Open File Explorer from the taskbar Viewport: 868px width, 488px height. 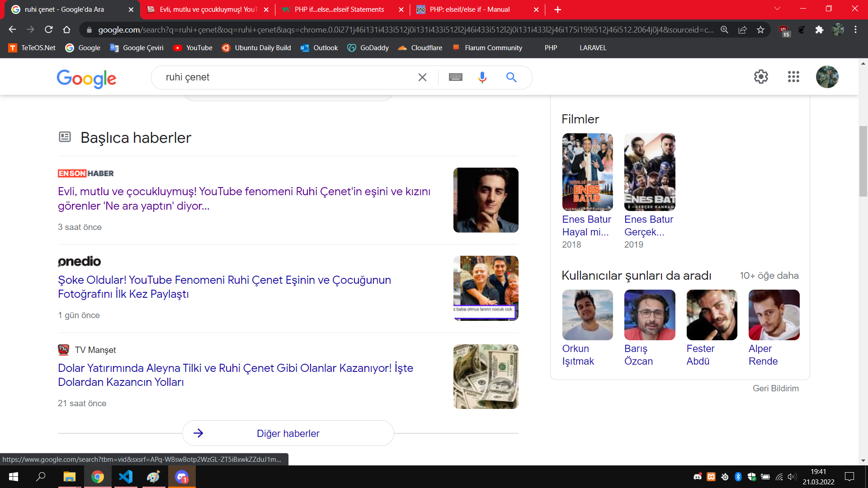pyautogui.click(x=69, y=477)
